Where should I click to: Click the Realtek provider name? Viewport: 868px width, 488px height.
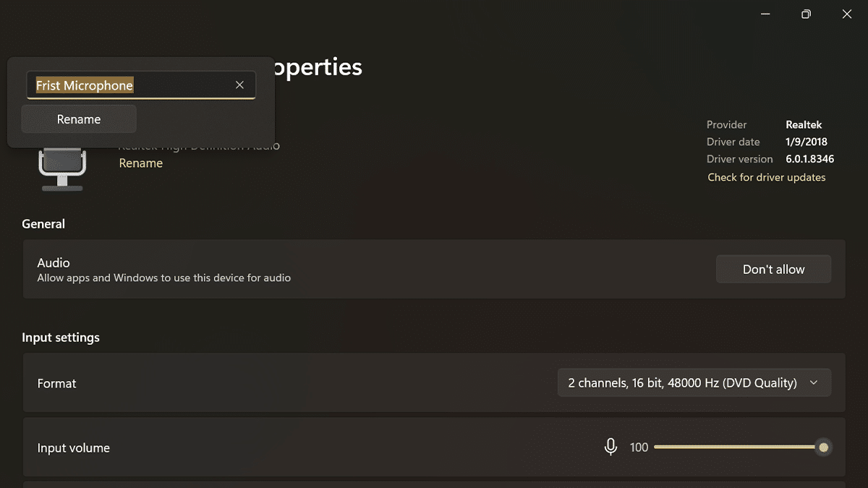click(804, 124)
